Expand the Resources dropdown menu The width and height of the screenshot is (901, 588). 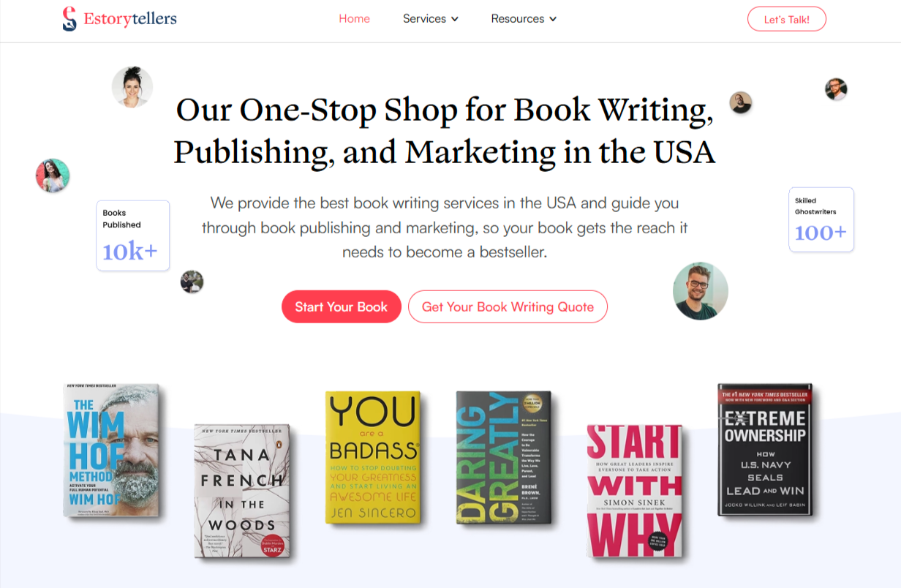[524, 19]
